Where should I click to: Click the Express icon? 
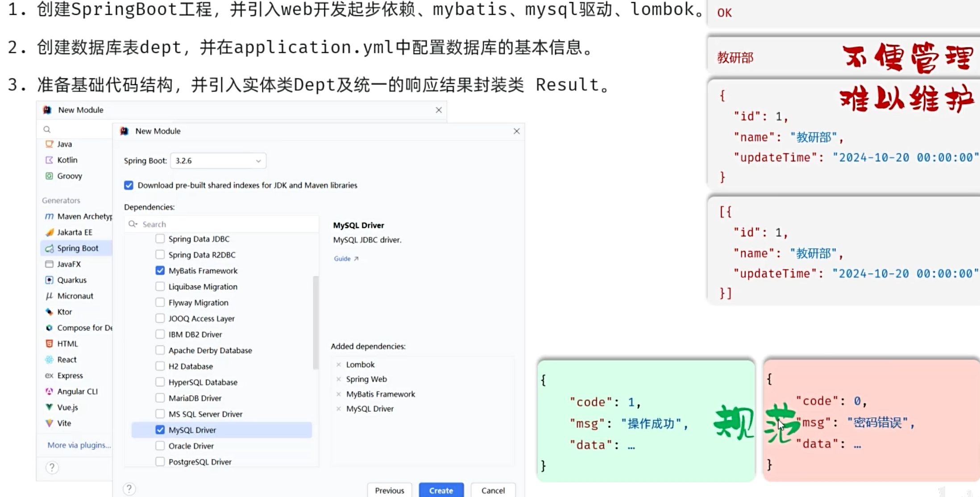tap(49, 376)
